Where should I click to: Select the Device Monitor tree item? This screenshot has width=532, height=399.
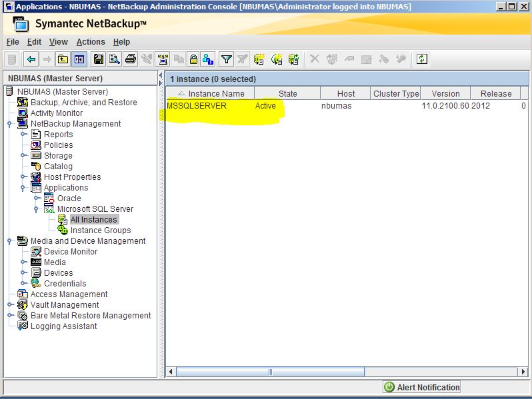tap(71, 252)
